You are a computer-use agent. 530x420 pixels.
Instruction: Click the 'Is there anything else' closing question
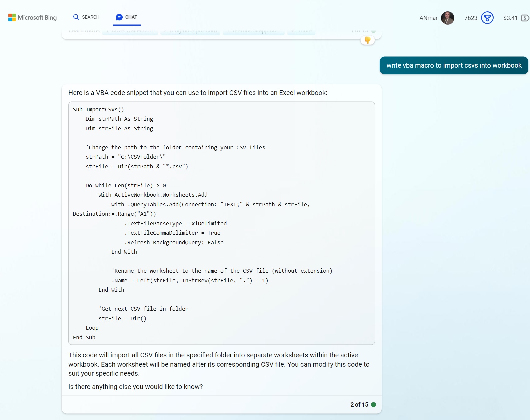point(135,387)
